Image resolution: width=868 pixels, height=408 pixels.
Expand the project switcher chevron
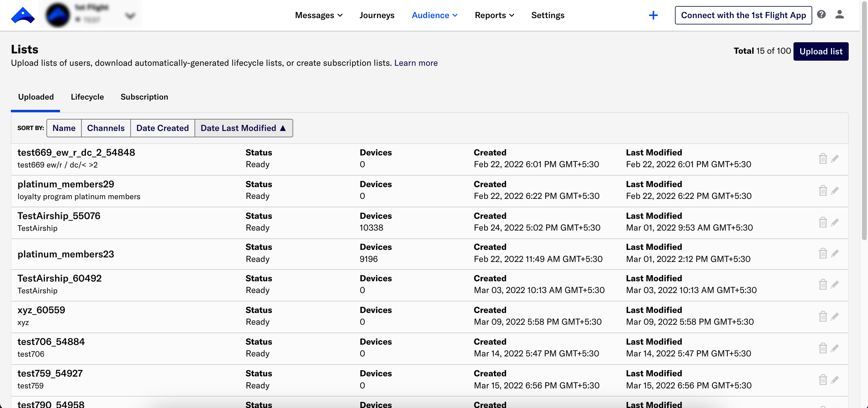[x=130, y=16]
